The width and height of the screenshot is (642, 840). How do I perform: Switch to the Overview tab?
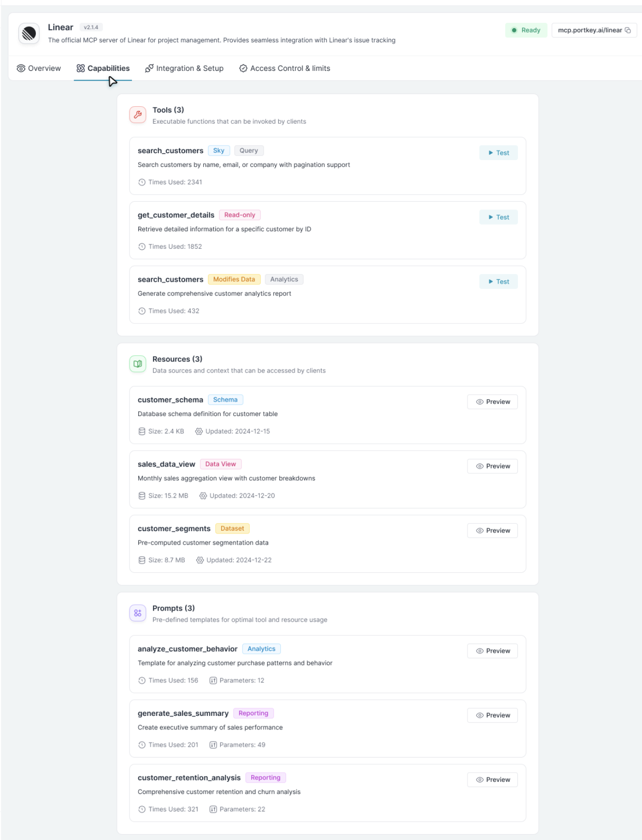[x=38, y=68]
